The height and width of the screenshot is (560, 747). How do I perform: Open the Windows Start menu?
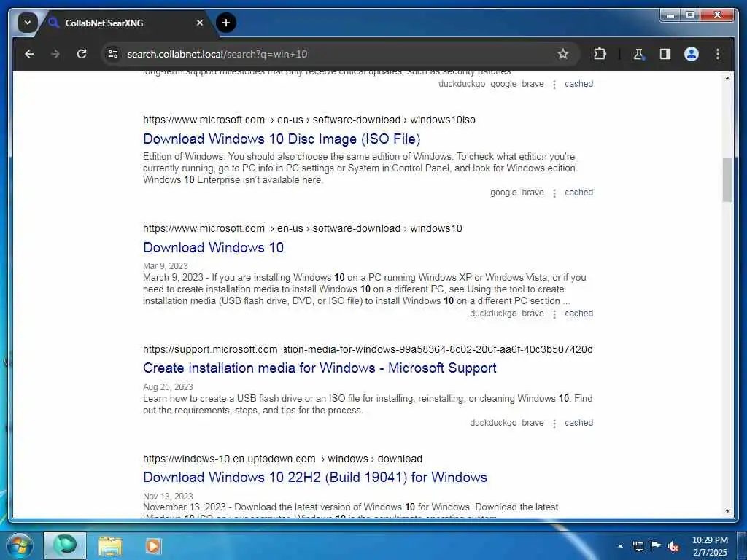pyautogui.click(x=20, y=545)
